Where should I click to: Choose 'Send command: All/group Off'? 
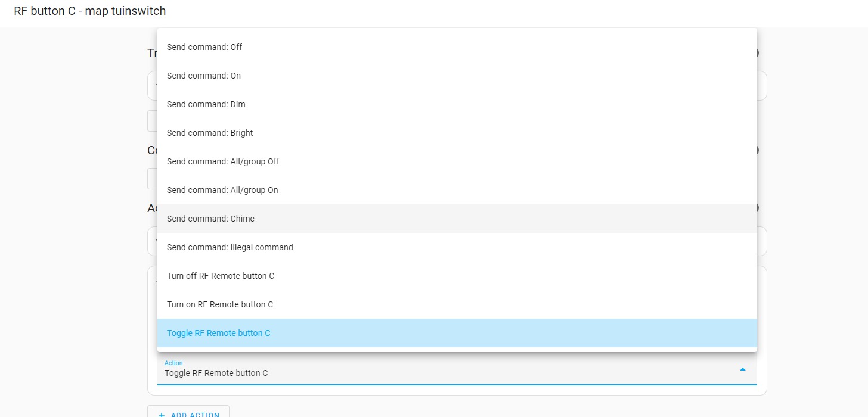click(223, 161)
